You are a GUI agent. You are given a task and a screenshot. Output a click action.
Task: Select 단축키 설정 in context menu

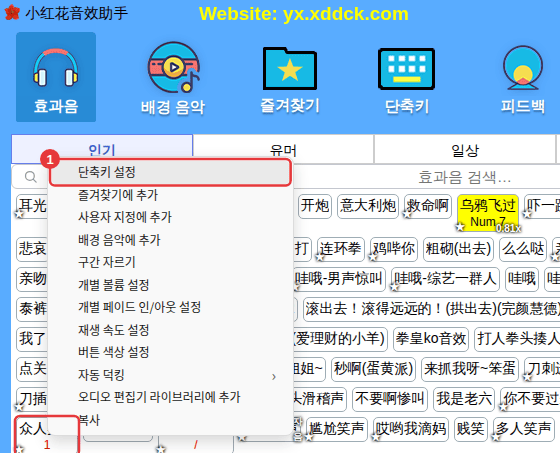(x=170, y=173)
